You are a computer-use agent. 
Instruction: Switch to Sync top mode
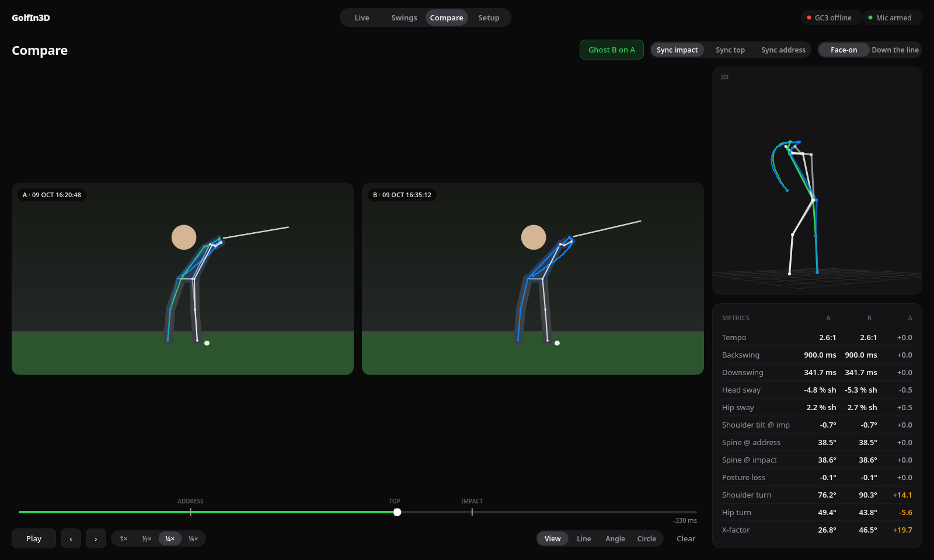coord(730,50)
